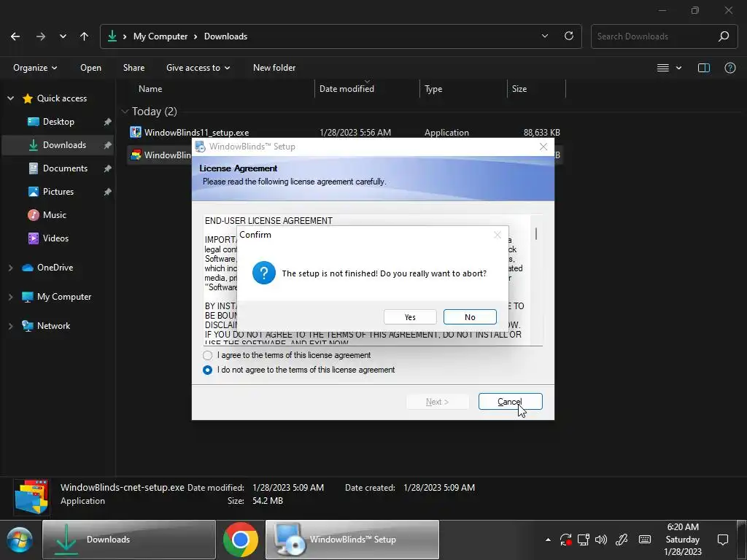Image resolution: width=747 pixels, height=560 pixels.
Task: Collapse the Quick access tree node
Action: (x=10, y=98)
